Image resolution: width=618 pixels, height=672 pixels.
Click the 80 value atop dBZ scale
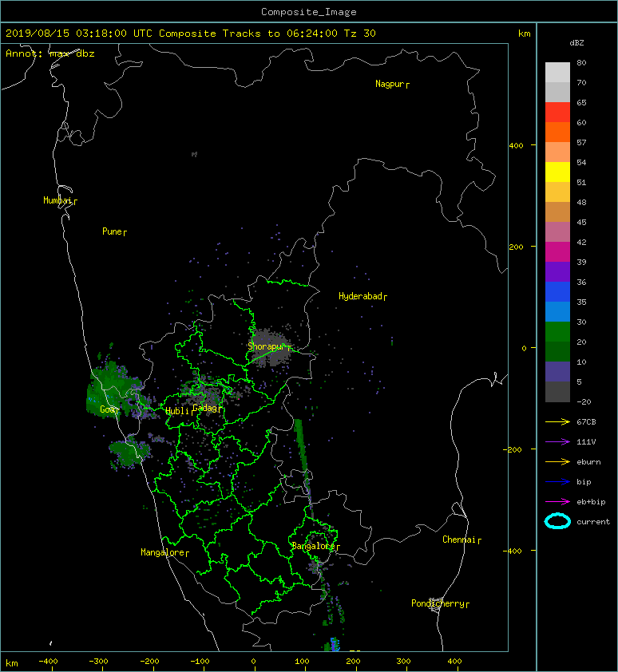click(581, 62)
